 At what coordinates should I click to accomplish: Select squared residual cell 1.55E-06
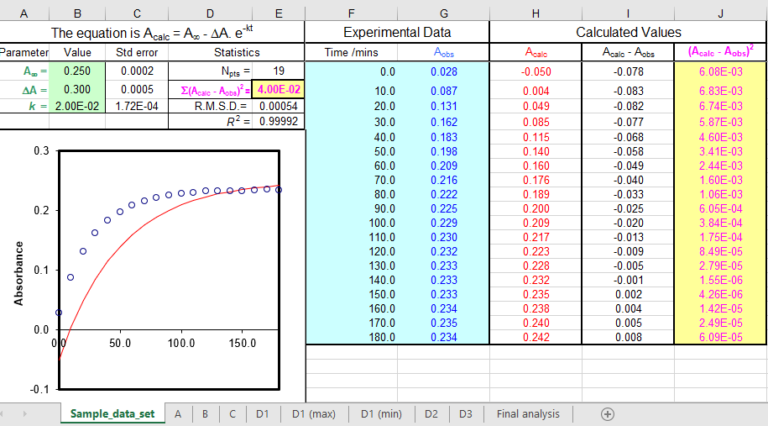point(720,280)
